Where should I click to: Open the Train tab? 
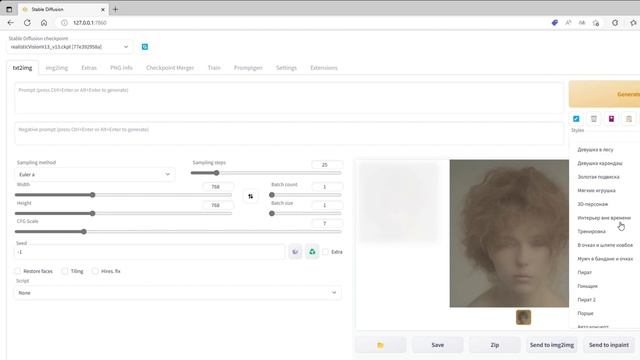coord(214,68)
